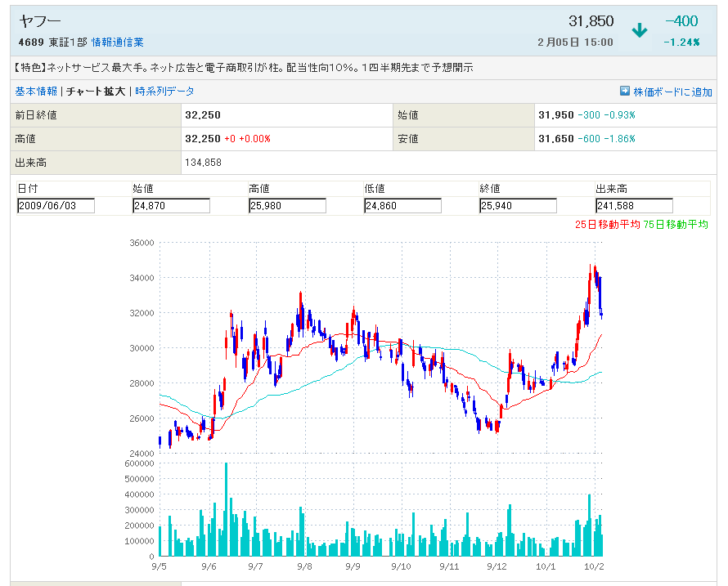The image size is (728, 586).
Task: Click the blue icon beside 株価ボードに追加
Action: (625, 92)
